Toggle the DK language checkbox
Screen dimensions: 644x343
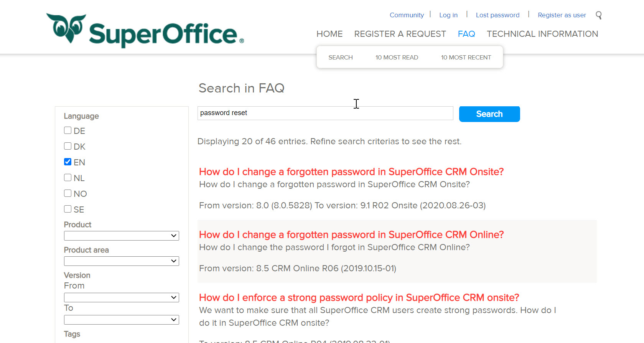point(68,146)
